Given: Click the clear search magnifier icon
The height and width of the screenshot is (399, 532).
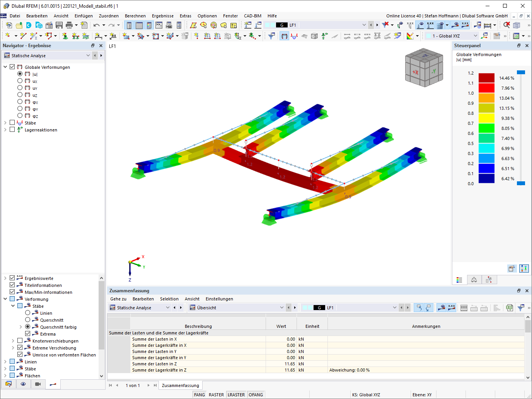Looking at the screenshot, I should click(507, 25).
